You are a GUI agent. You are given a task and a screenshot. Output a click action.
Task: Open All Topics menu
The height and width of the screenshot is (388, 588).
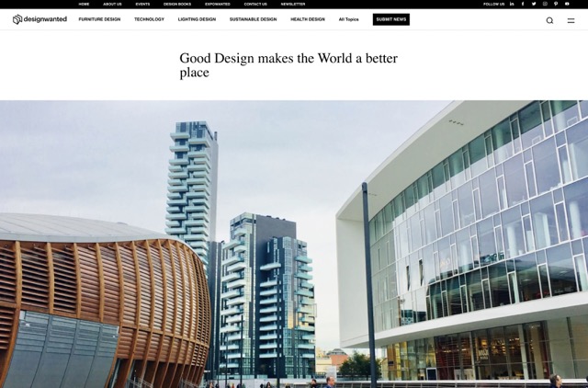pyautogui.click(x=349, y=19)
